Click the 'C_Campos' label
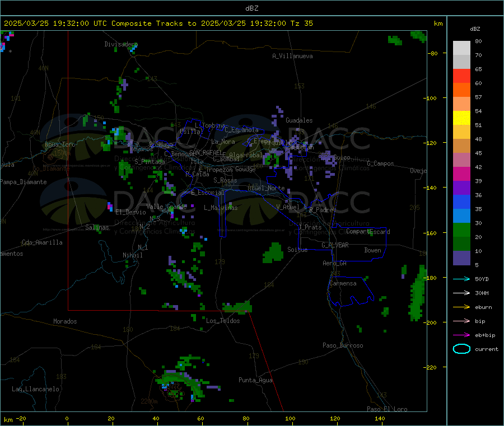Viewport: 504px width, 426px height. (380, 163)
